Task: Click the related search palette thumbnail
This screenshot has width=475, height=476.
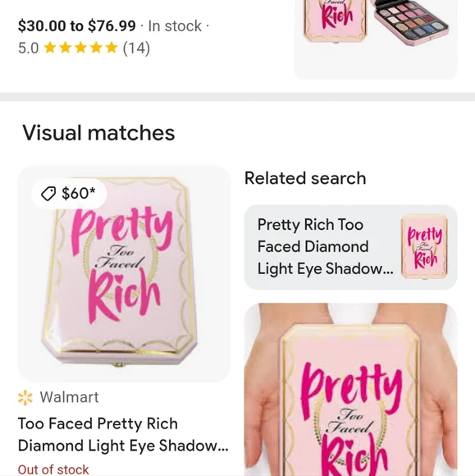Action: click(x=424, y=246)
